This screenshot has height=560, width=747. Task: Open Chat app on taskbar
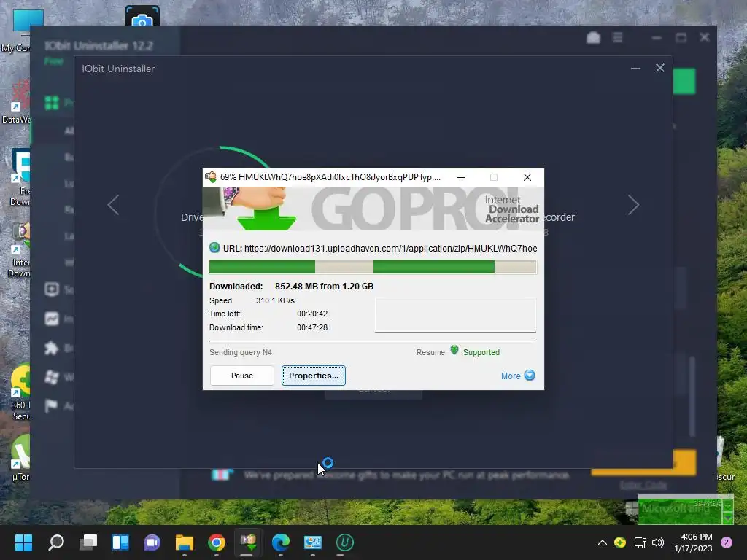point(152,542)
